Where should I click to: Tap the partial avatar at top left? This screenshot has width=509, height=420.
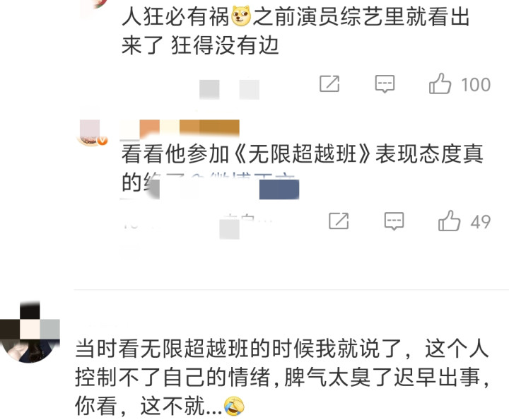[94, 4]
